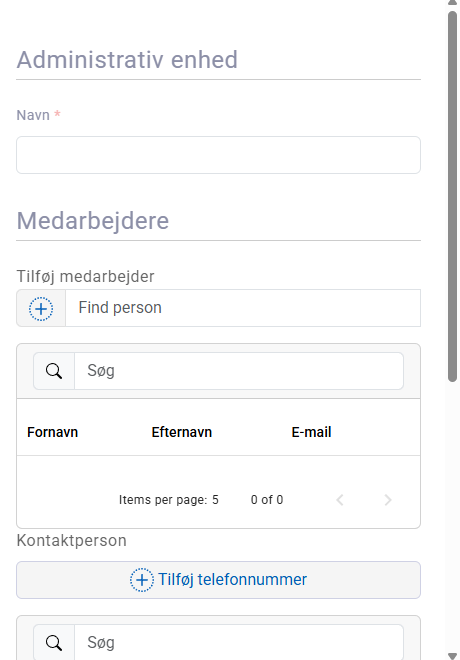Click the Tilføj medarbejder label

pos(85,277)
